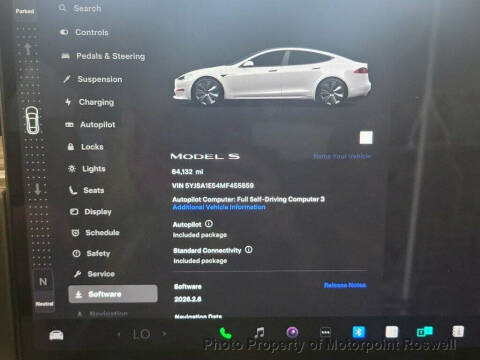This screenshot has height=360, width=480.
Task: Click the odometer reading 64,132 mi
Action: coord(187,172)
